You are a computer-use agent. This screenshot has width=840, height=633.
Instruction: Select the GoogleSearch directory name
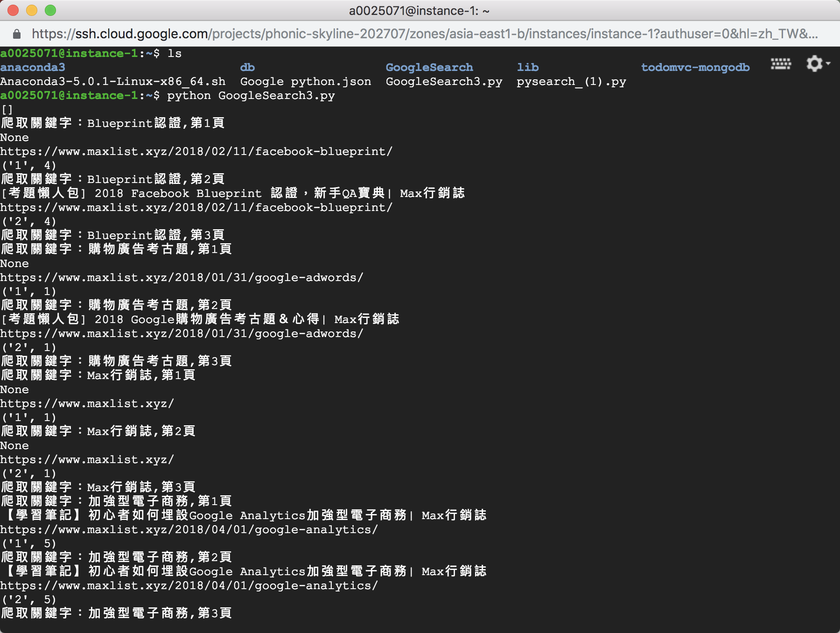(429, 68)
